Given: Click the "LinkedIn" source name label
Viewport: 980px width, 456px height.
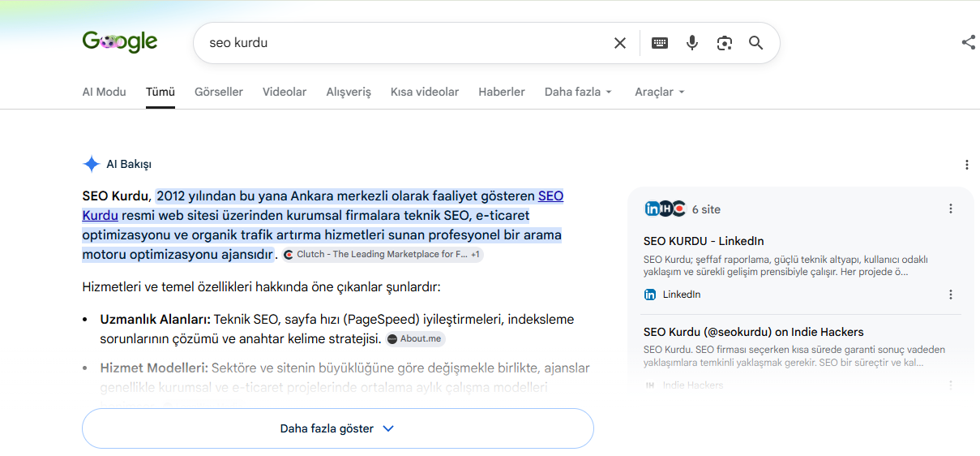Looking at the screenshot, I should point(682,295).
